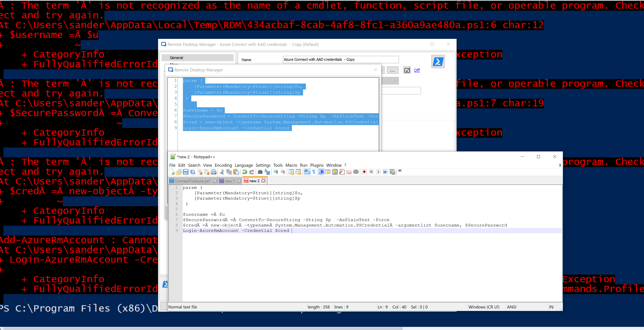Open the Macro menu

[291, 165]
